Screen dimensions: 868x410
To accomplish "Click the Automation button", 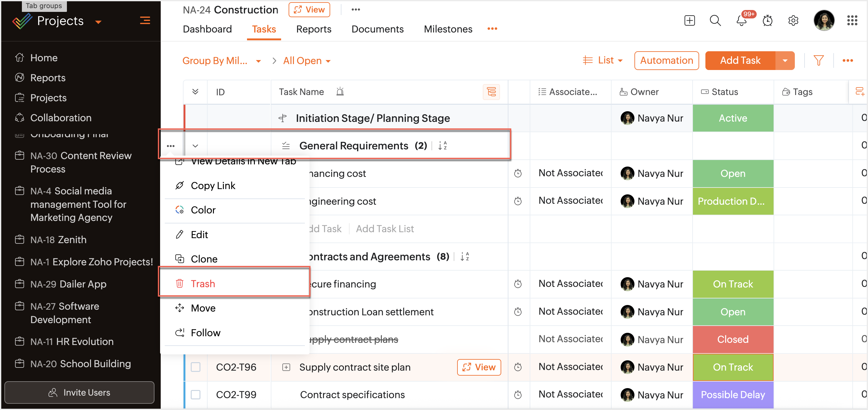I will pyautogui.click(x=666, y=61).
